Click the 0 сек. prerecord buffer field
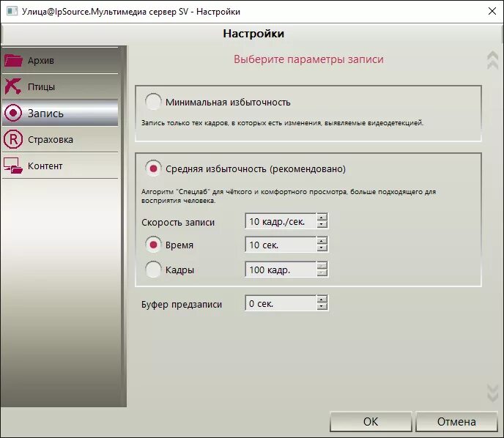Image resolution: width=504 pixels, height=438 pixels. (x=281, y=303)
